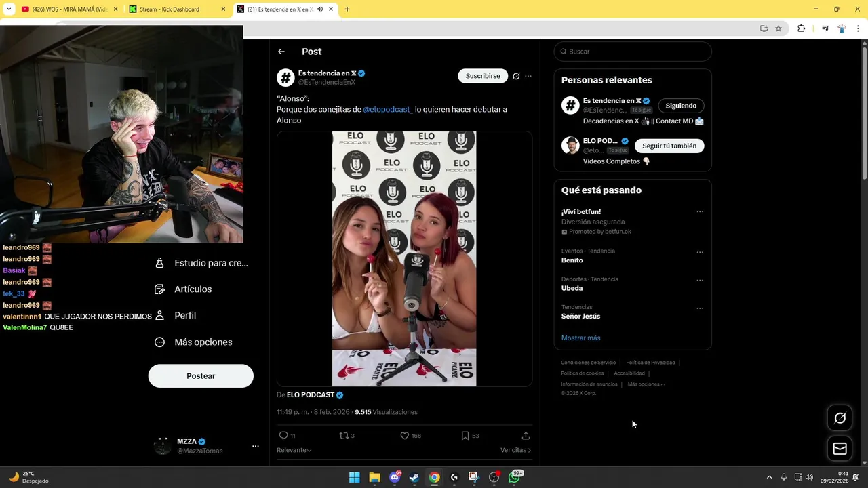This screenshot has width=868, height=488.
Task: Play the ELO Podcast video thumbnail
Action: [x=404, y=259]
